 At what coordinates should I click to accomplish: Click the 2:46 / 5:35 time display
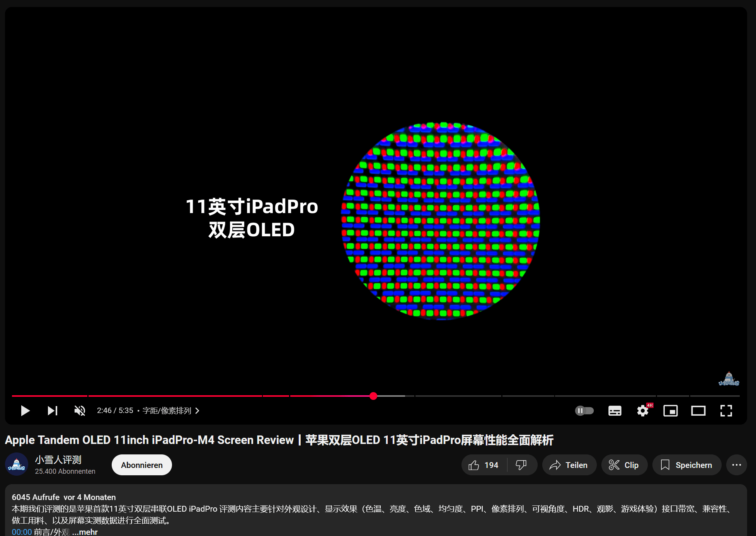115,411
